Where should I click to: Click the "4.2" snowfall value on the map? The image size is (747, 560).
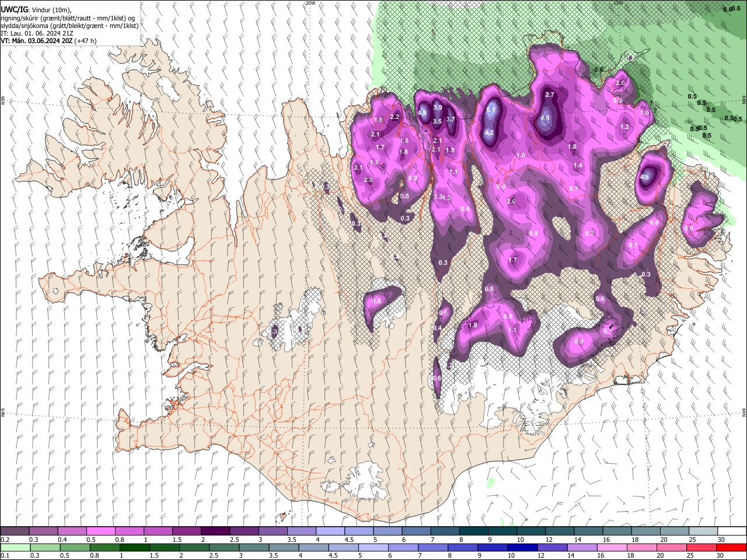[x=490, y=132]
